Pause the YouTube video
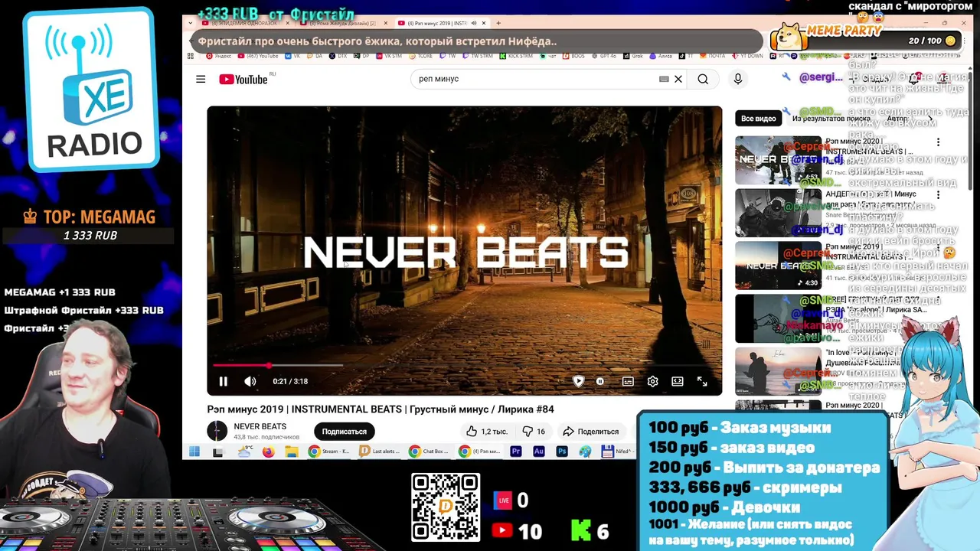 click(x=223, y=381)
